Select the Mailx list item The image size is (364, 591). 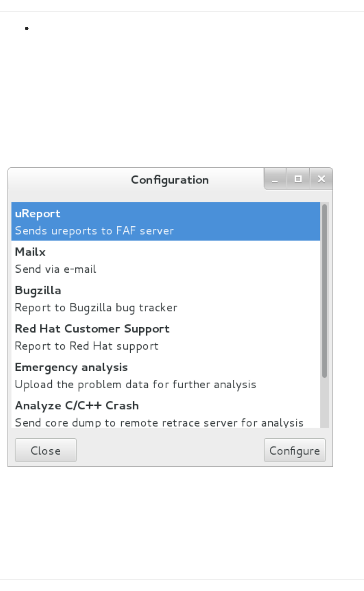[166, 260]
